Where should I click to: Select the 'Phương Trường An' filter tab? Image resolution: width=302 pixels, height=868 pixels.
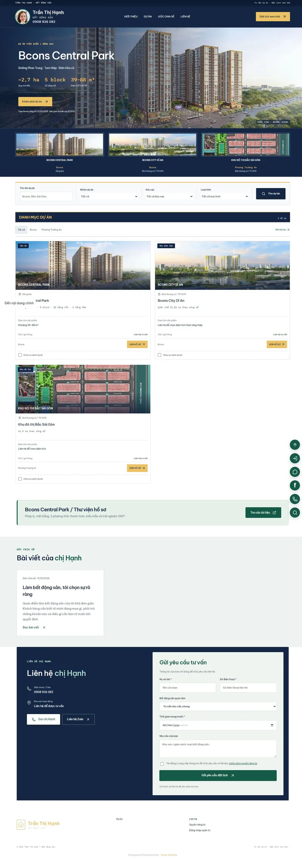tap(51, 230)
